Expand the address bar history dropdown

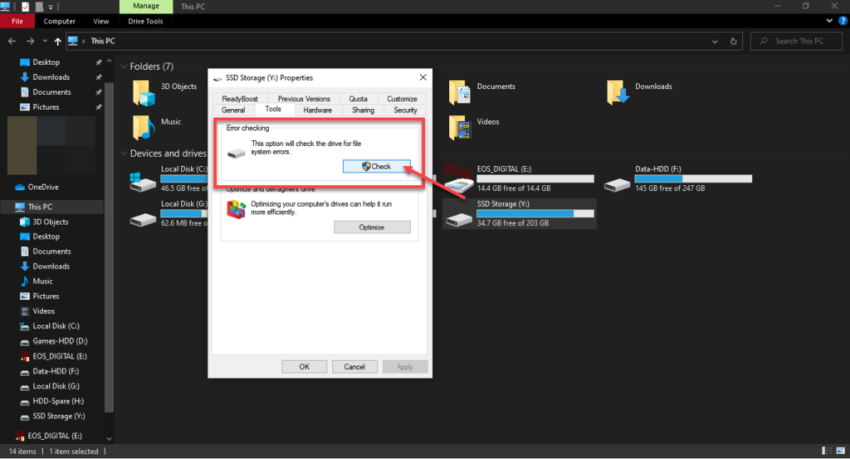click(x=715, y=41)
